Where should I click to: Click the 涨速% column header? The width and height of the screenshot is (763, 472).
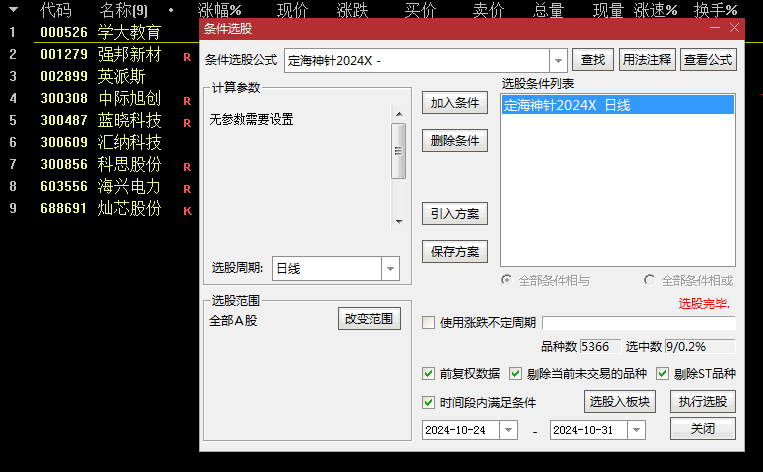tap(655, 10)
